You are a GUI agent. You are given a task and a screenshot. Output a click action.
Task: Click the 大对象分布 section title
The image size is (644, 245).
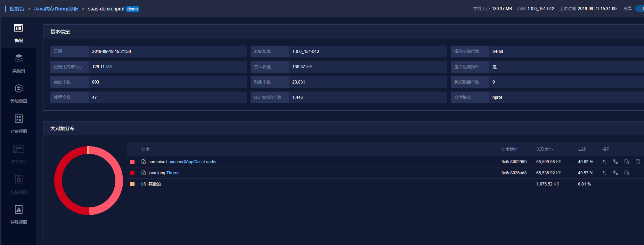pyautogui.click(x=63, y=128)
